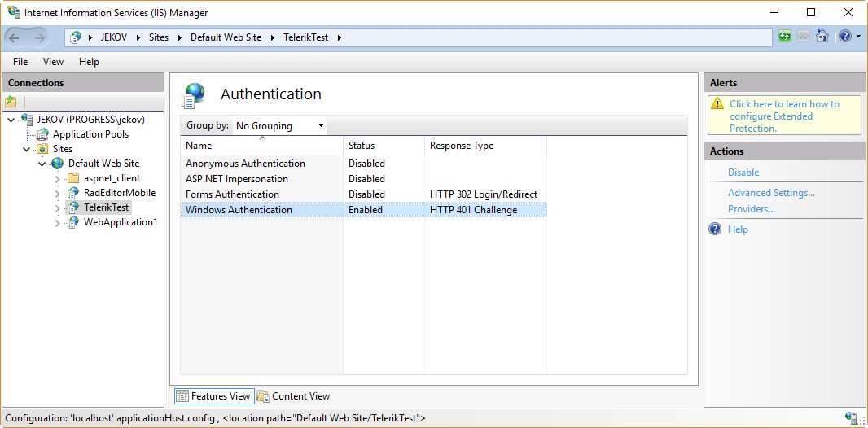
Task: Open Providers action link
Action: pyautogui.click(x=752, y=209)
